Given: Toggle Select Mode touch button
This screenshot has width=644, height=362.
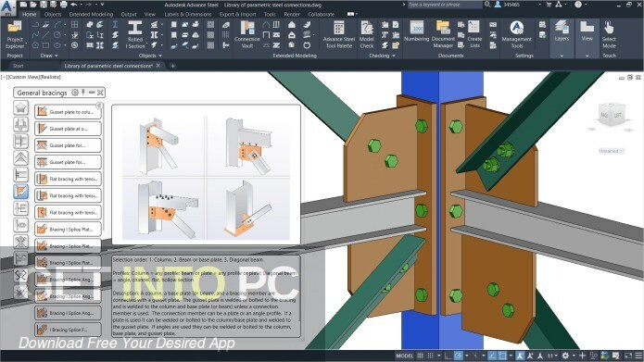Looking at the screenshot, I should (x=609, y=35).
